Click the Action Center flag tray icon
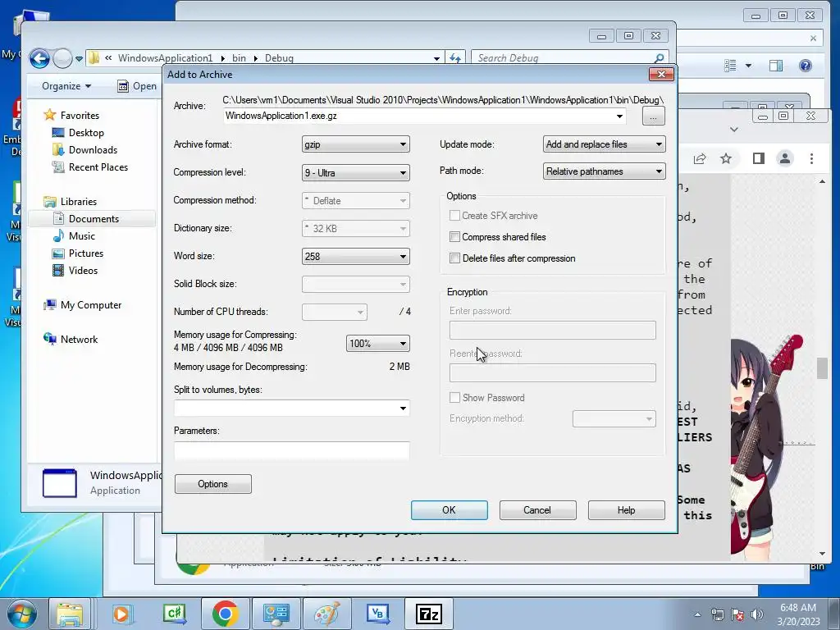The image size is (840, 630). click(737, 614)
